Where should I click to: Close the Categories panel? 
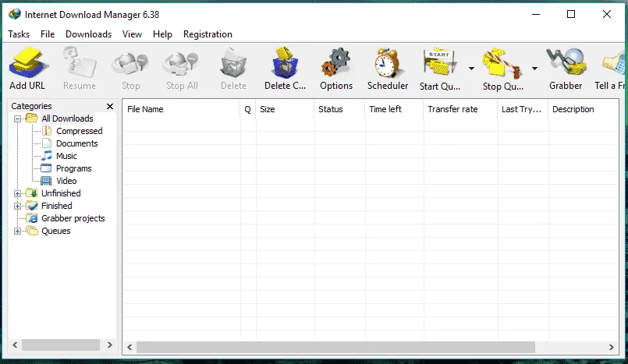(x=110, y=106)
